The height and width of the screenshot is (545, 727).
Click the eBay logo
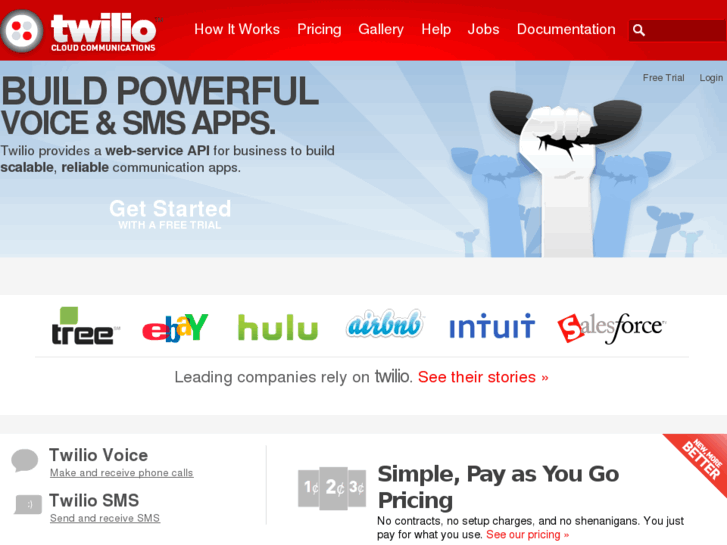[x=175, y=327]
